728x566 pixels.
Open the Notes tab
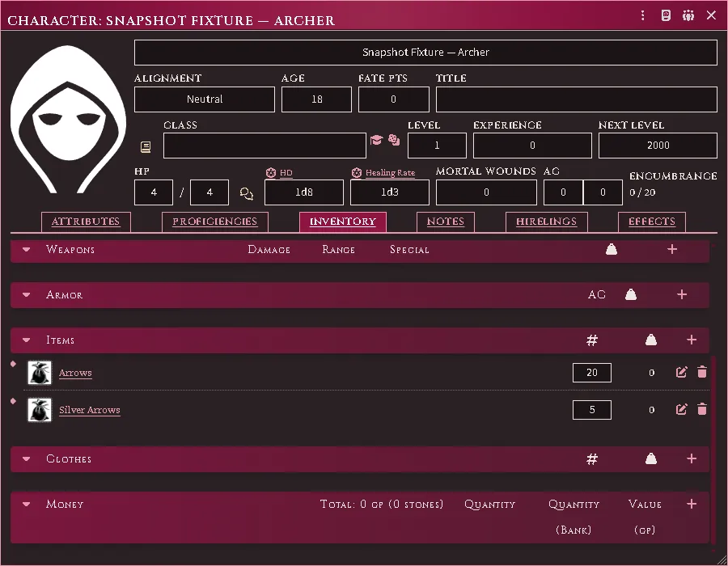445,222
